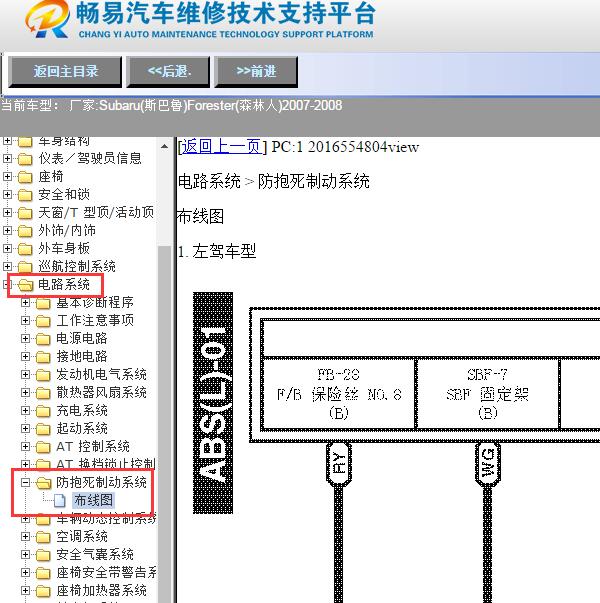This screenshot has width=600, height=603.
Task: Click the 安全气囊系统 folder icon
Action: pyautogui.click(x=43, y=555)
